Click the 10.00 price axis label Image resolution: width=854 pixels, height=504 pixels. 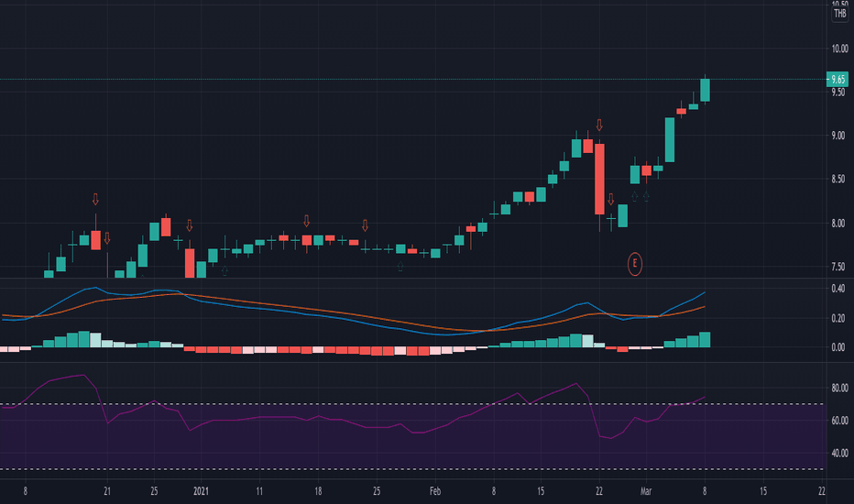(839, 49)
